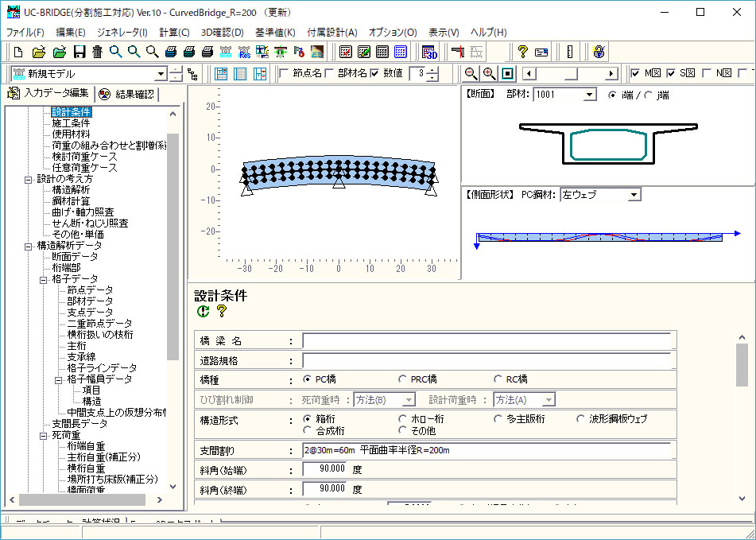Click the 支間割り text field
756x540 pixels.
[487, 451]
